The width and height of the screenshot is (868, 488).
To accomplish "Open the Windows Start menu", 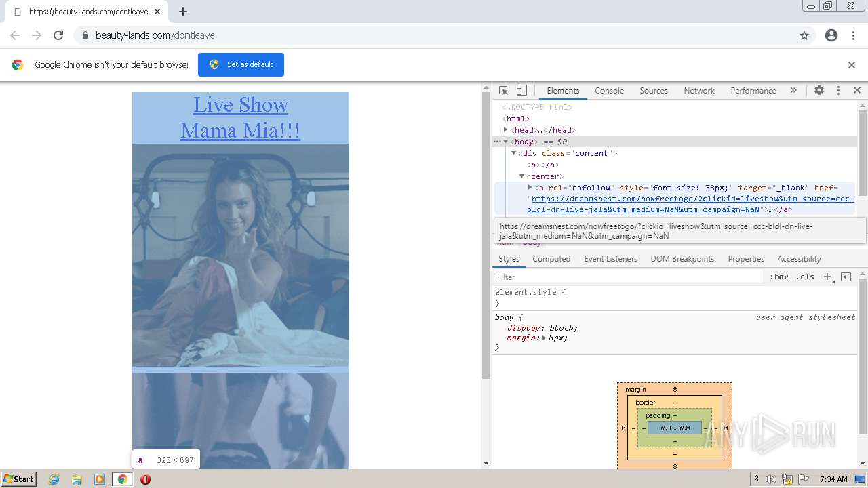I will [x=19, y=479].
